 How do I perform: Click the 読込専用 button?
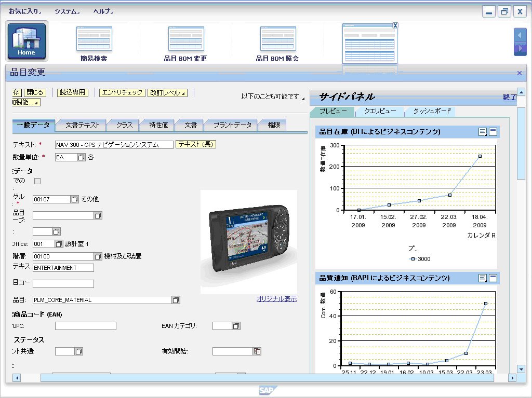click(x=73, y=92)
